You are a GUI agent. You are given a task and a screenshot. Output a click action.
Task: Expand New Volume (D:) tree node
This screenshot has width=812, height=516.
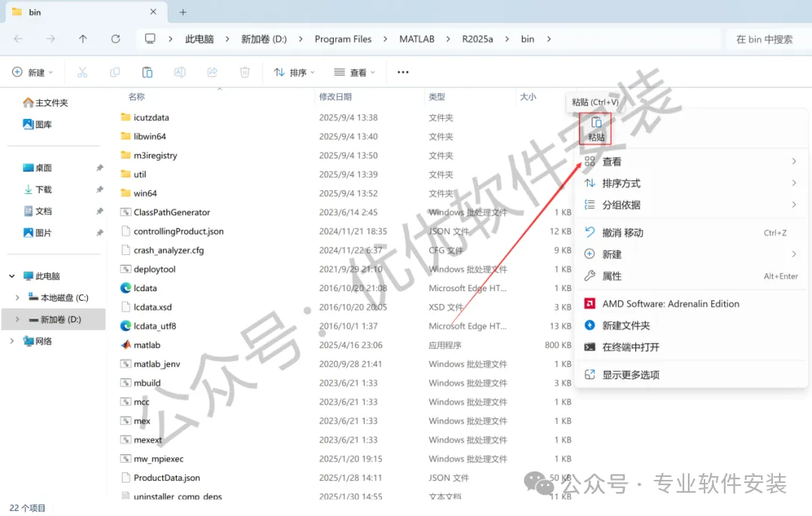17,320
